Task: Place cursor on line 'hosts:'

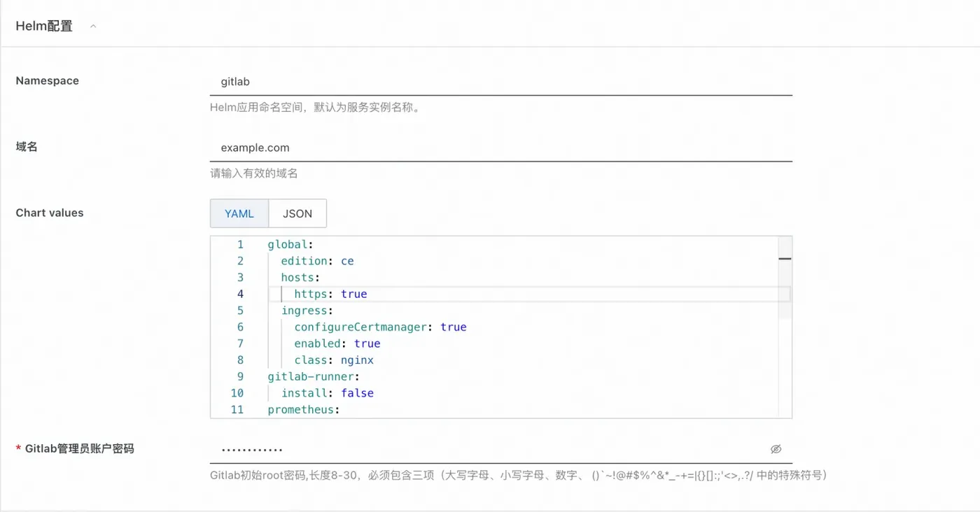Action: [x=300, y=278]
